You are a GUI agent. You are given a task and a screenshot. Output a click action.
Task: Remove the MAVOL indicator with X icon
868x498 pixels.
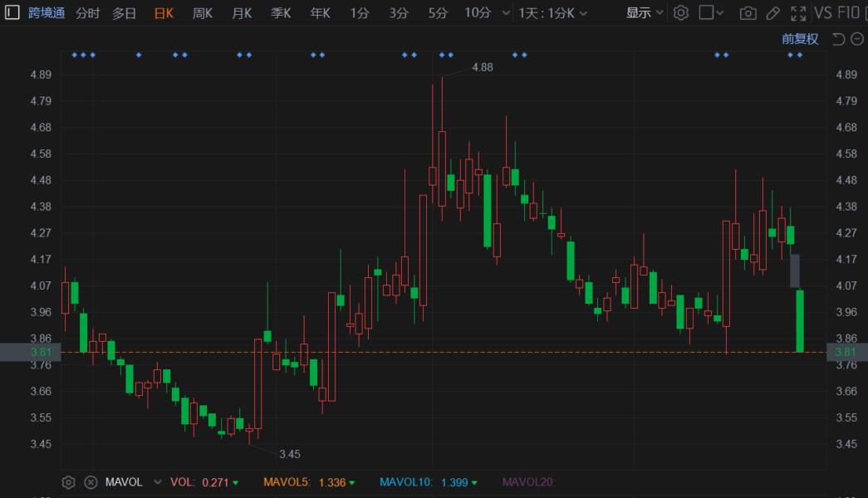91,482
